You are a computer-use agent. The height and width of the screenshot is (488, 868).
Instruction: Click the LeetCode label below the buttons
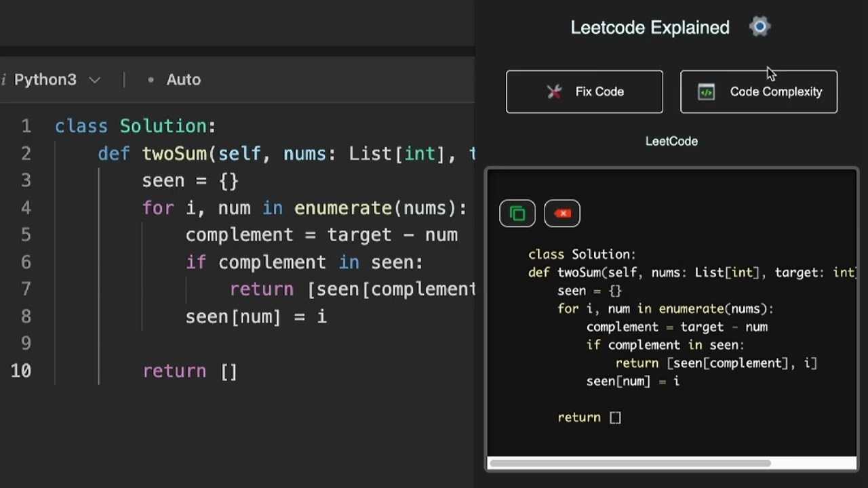click(671, 141)
